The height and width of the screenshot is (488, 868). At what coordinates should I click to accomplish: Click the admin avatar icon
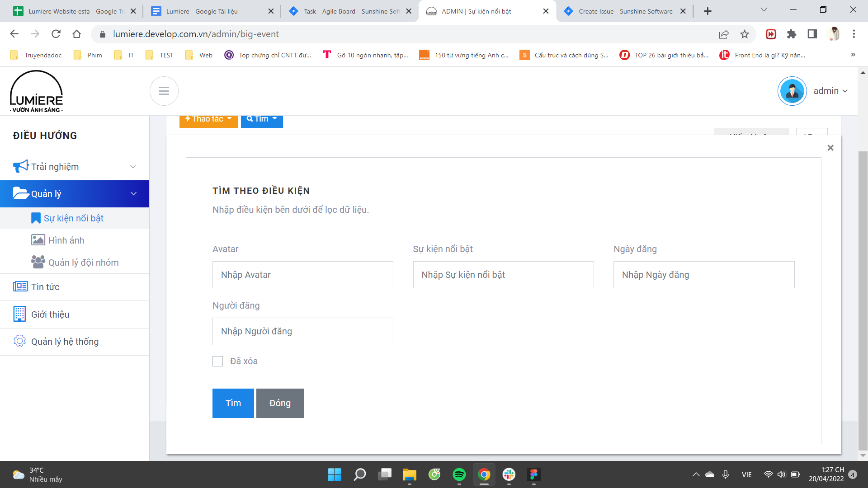pyautogui.click(x=792, y=91)
